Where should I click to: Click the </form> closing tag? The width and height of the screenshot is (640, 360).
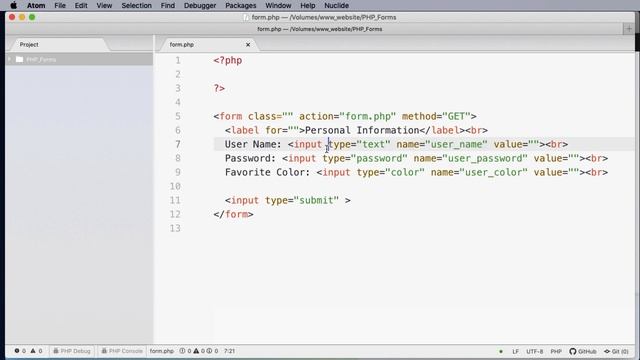233,214
